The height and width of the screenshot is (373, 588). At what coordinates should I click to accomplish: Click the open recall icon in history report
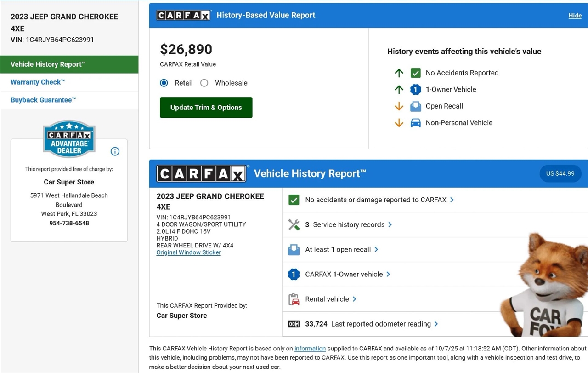point(294,249)
